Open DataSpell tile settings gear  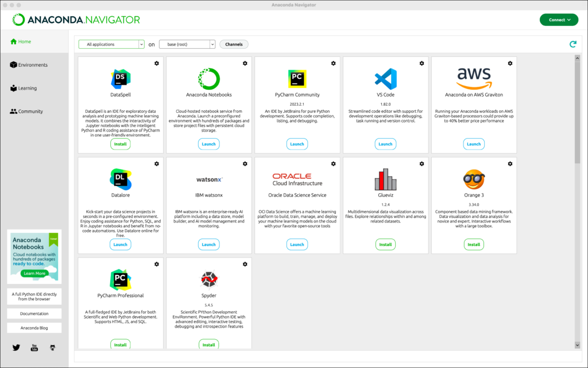point(157,63)
